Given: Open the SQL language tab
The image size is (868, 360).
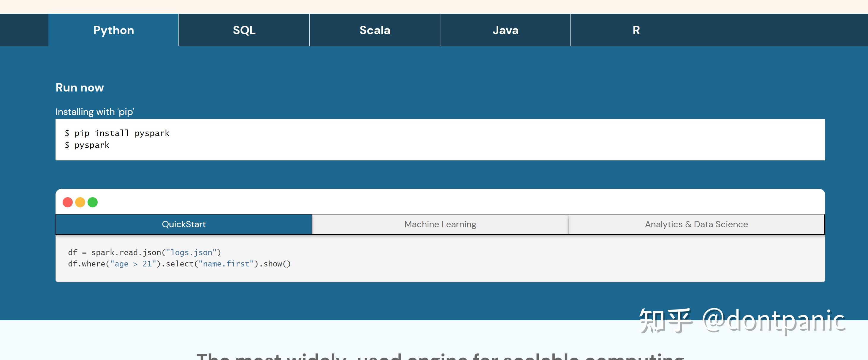Looking at the screenshot, I should [x=244, y=30].
